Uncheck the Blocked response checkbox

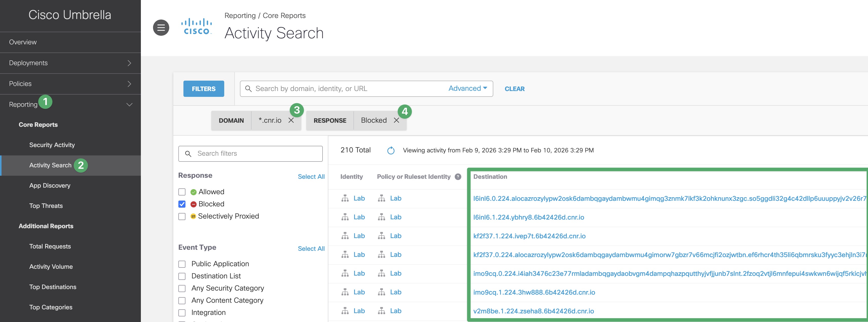click(x=182, y=204)
